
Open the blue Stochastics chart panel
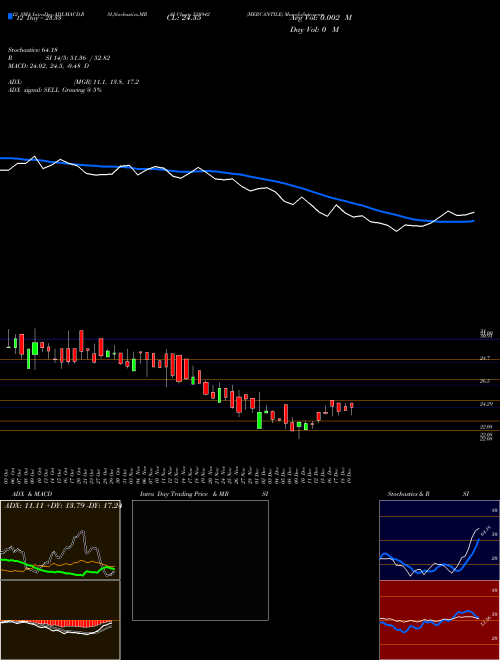pos(439,540)
